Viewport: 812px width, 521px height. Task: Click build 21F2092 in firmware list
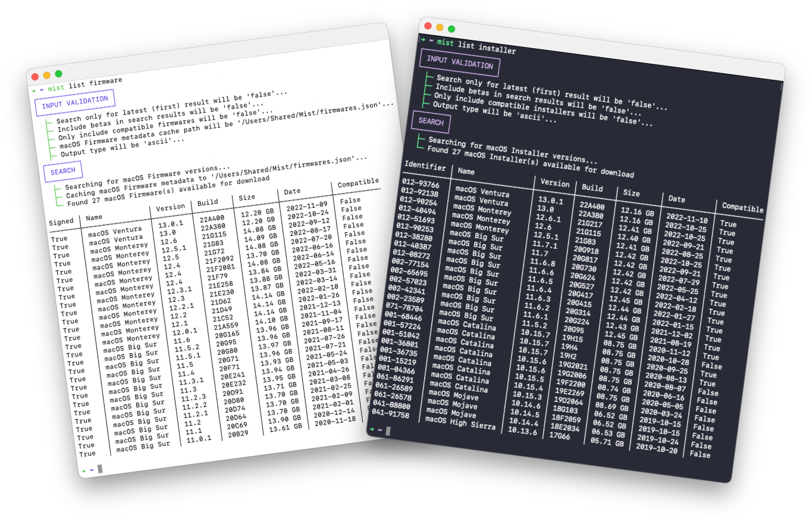[220, 260]
